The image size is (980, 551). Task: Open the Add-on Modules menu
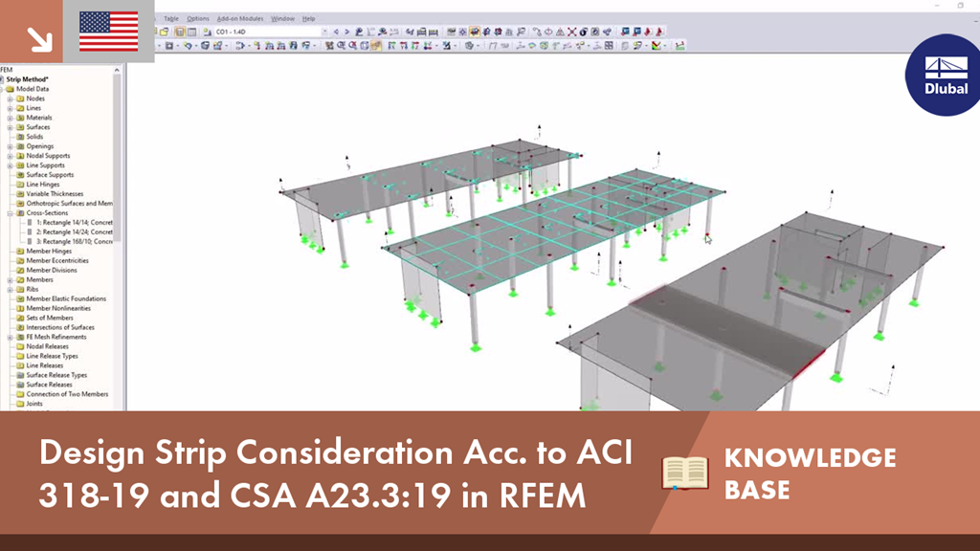click(240, 19)
